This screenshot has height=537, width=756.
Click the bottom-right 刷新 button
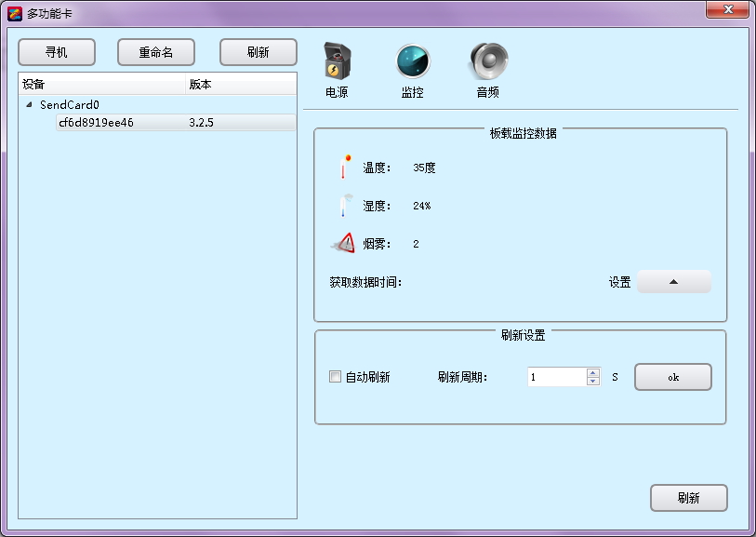(x=688, y=498)
